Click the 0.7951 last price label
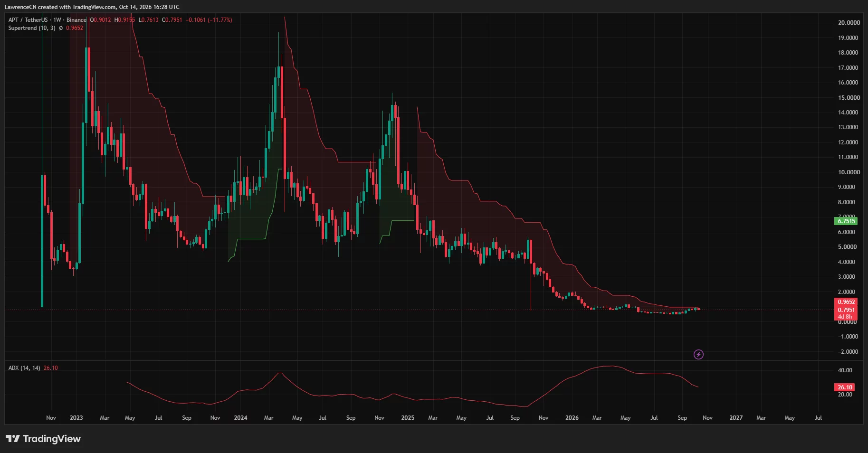 pos(846,310)
